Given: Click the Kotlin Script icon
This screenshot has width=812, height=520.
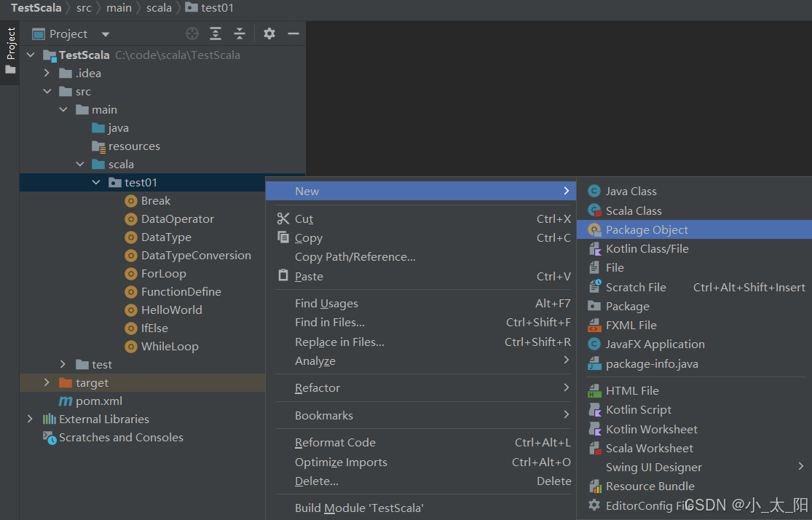Looking at the screenshot, I should [x=594, y=410].
